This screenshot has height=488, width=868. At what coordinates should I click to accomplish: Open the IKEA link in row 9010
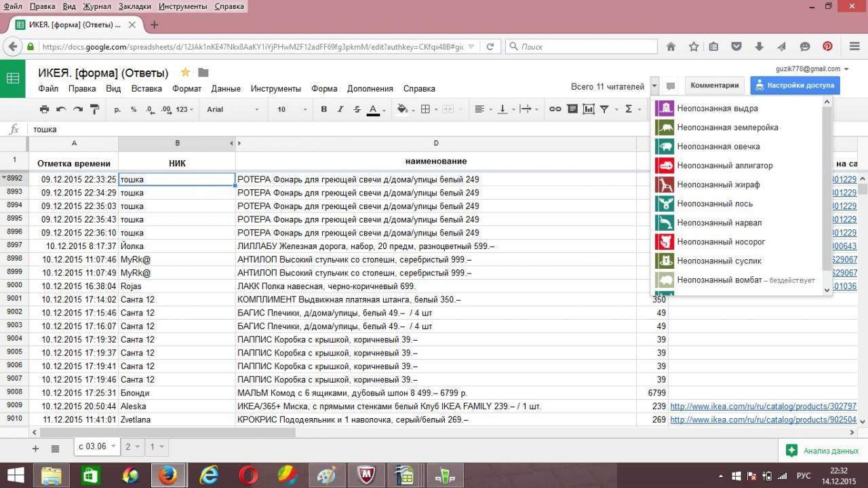(764, 420)
